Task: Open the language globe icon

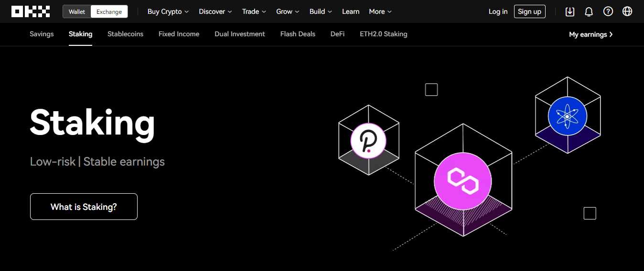Action: 627,11
